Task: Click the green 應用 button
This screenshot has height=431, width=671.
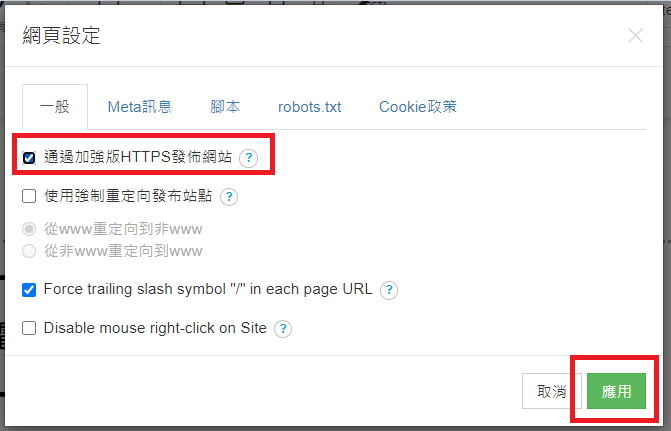Action: [616, 391]
